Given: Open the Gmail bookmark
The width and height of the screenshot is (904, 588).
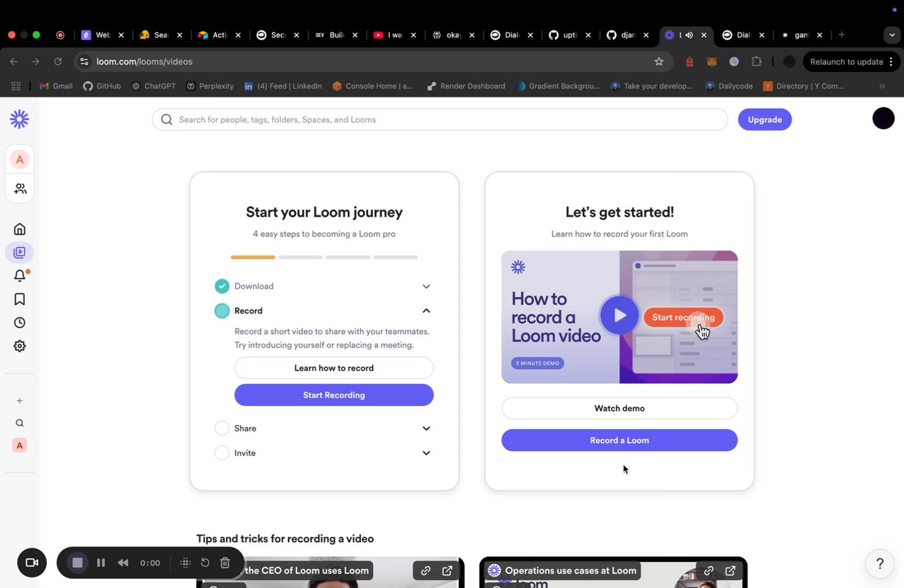Looking at the screenshot, I should [56, 86].
